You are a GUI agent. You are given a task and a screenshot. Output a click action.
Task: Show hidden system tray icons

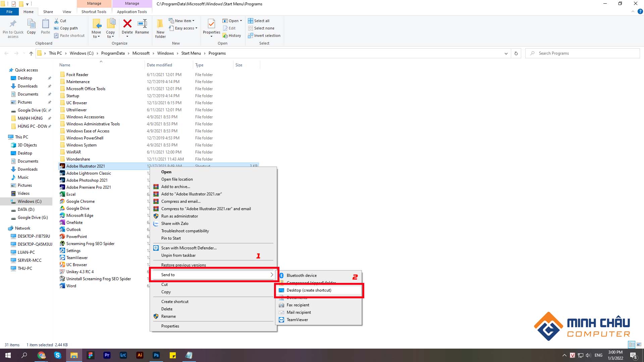565,355
